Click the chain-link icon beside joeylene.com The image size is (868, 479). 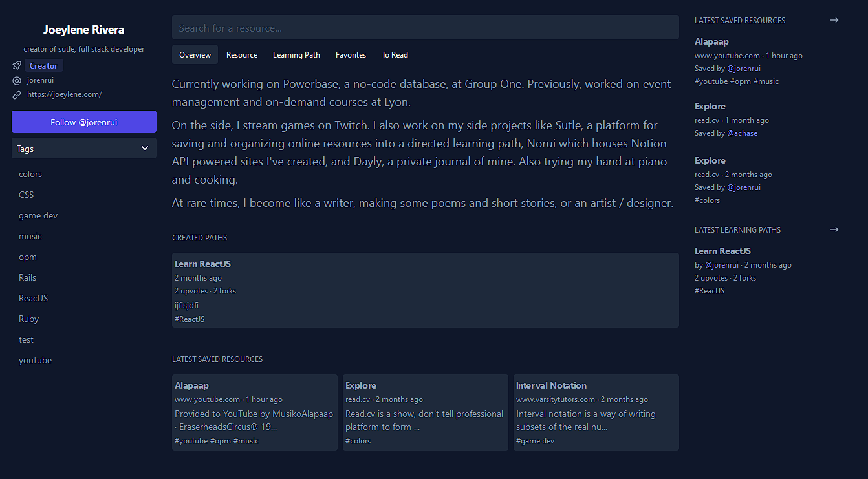[16, 94]
